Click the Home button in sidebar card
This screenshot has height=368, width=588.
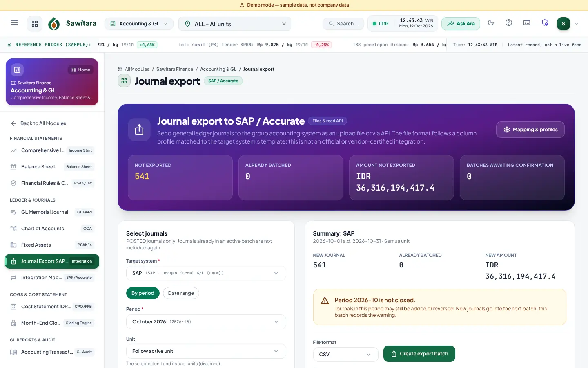point(81,70)
